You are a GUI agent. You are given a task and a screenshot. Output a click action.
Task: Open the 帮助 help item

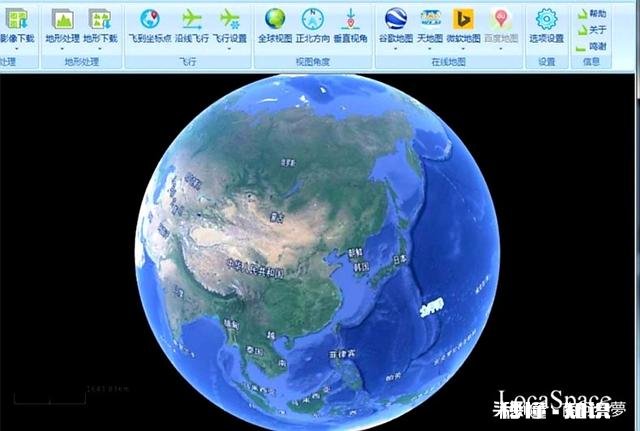pos(591,13)
